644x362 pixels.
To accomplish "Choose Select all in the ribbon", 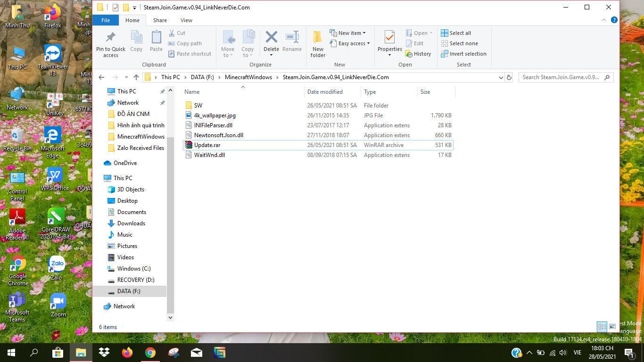I will coord(456,33).
